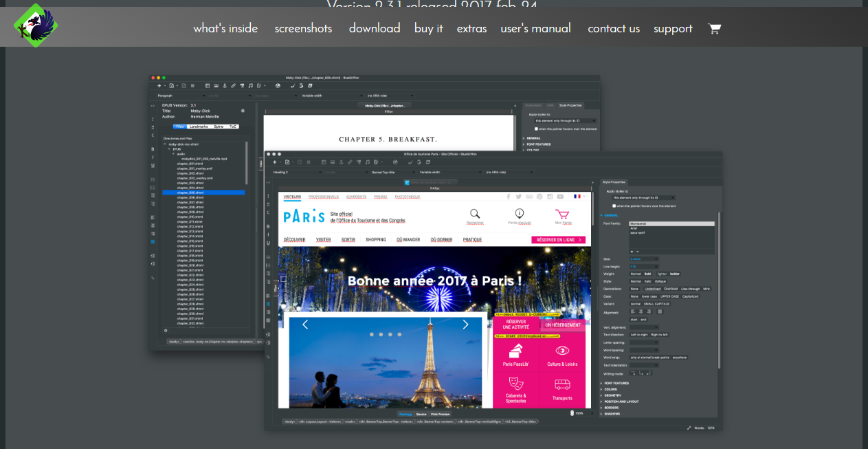Click the "buy it" link
The image size is (868, 449).
pyautogui.click(x=429, y=28)
